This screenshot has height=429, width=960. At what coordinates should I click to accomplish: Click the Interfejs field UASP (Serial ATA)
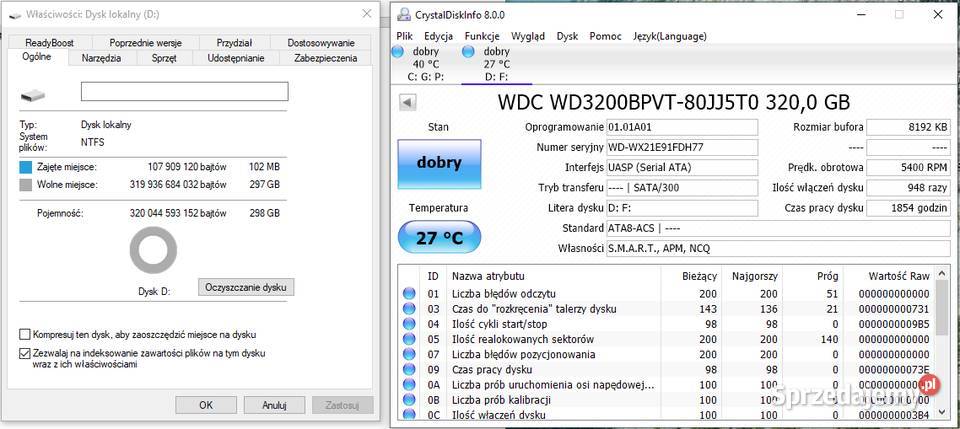coord(682,168)
